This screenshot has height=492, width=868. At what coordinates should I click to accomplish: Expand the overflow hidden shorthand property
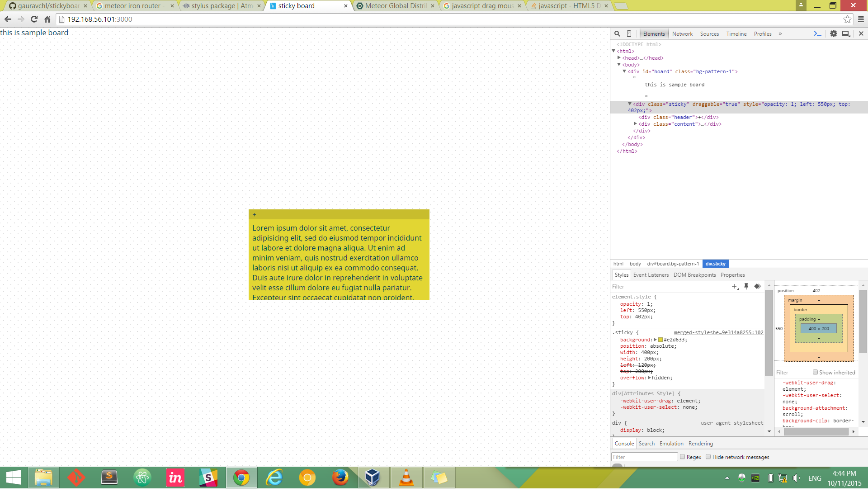649,378
